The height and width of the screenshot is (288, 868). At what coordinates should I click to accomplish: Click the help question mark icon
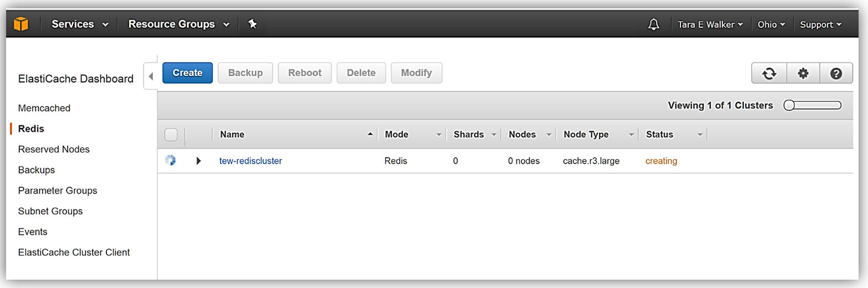(x=836, y=73)
